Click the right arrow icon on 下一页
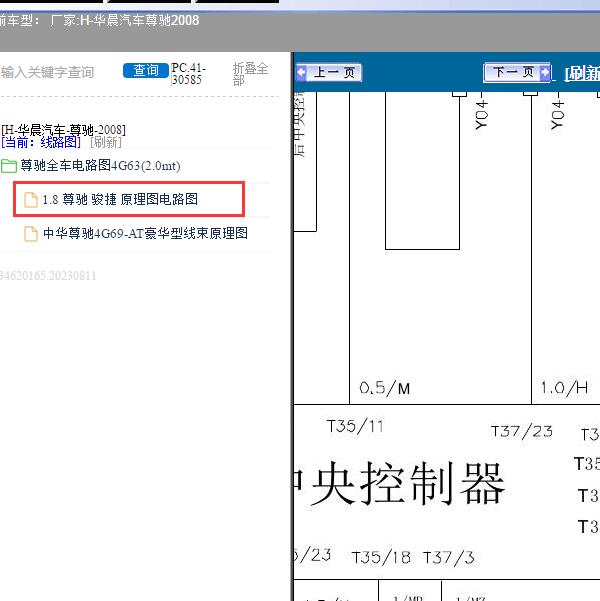 point(544,72)
